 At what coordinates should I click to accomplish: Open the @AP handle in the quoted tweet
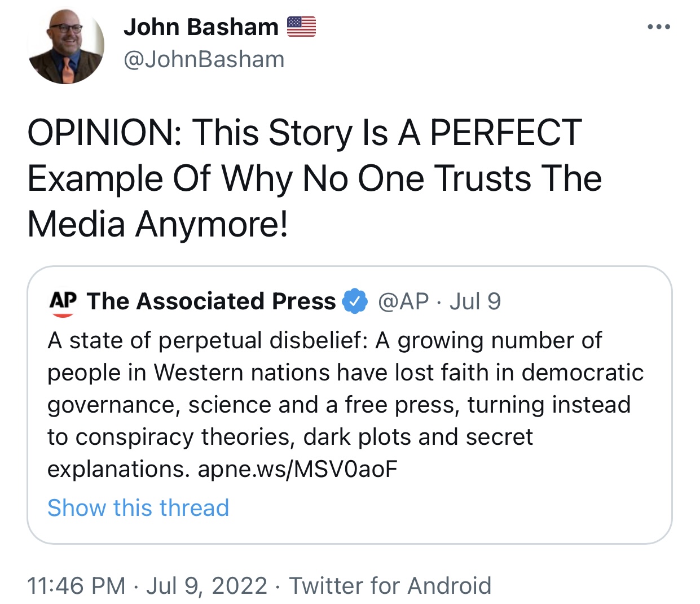[x=403, y=301]
